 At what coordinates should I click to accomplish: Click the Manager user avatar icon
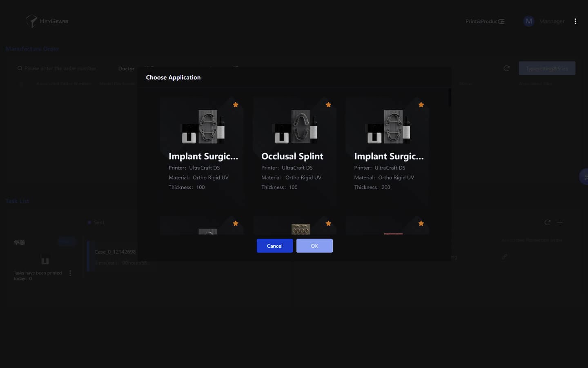click(x=529, y=21)
